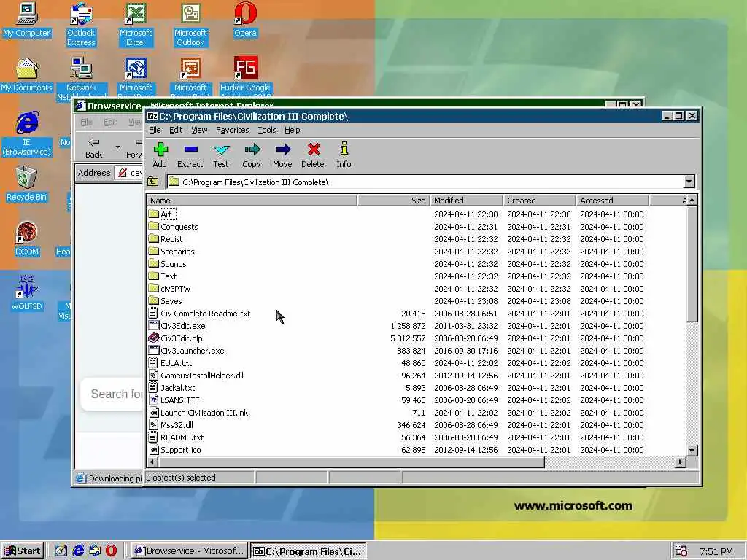
Task: Open the address path dropdown arrow
Action: [689, 182]
